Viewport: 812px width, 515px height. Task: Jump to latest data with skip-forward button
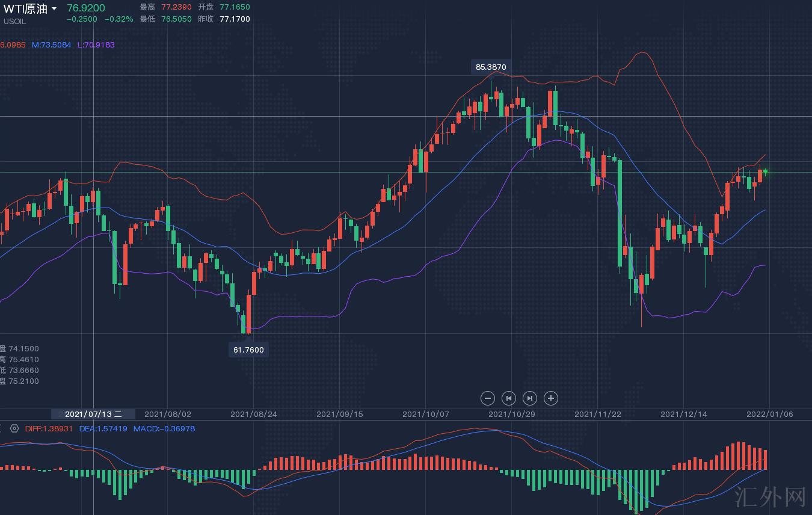point(530,398)
